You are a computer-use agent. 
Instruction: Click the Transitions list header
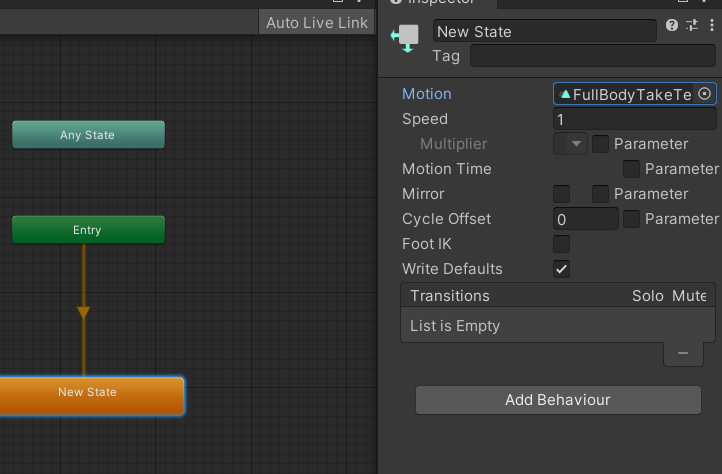click(558, 296)
